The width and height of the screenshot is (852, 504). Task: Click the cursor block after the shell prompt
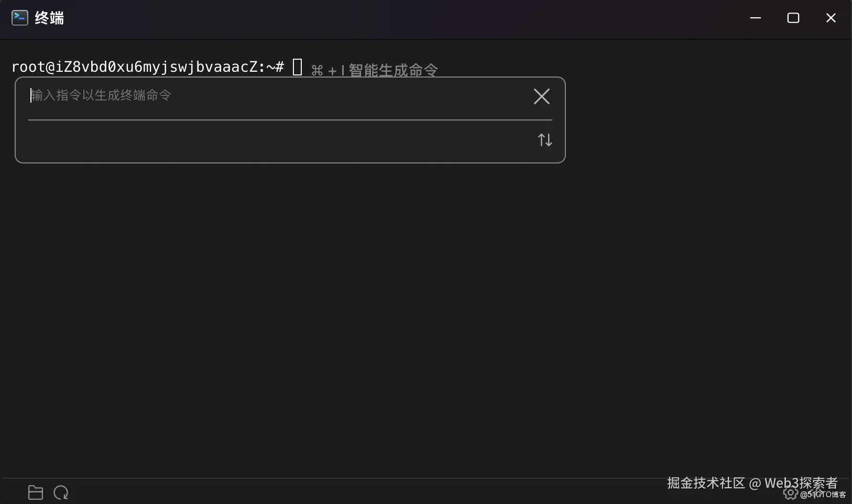(x=298, y=67)
